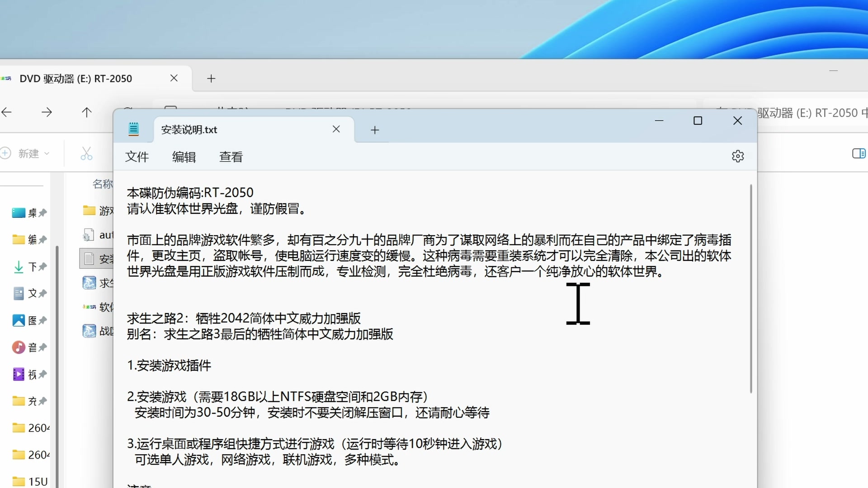Go back in File Explorer
This screenshot has height=488, width=868.
[x=7, y=112]
